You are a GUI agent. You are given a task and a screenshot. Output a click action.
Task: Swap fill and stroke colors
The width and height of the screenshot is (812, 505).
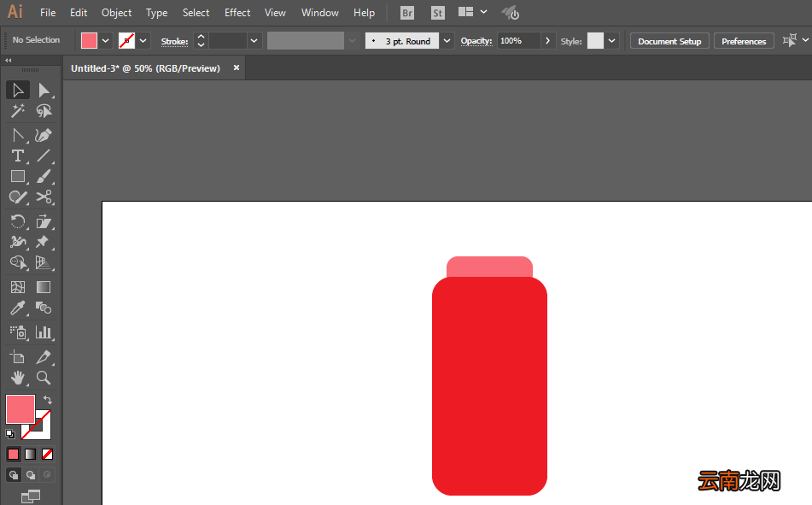48,400
